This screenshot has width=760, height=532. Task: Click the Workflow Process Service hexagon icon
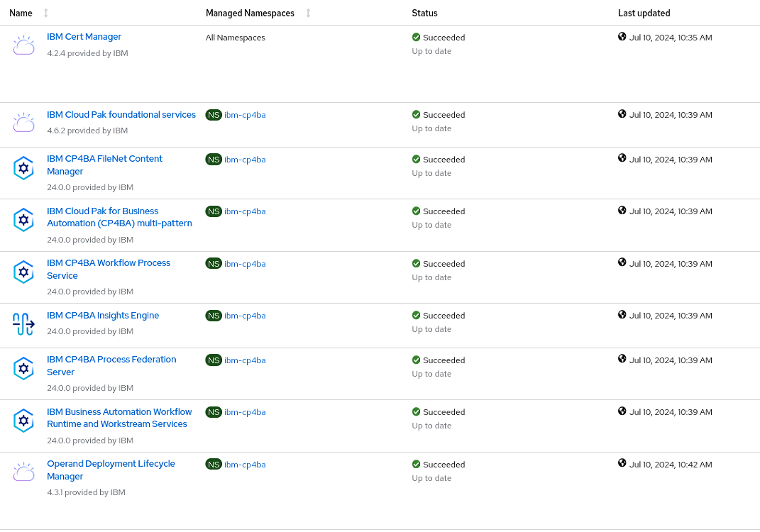coord(23,272)
